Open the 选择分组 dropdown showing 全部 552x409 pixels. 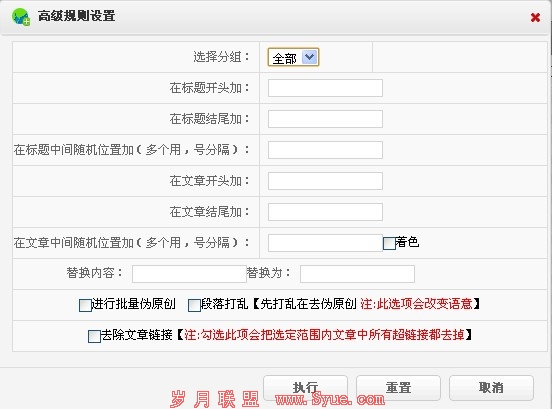(293, 57)
